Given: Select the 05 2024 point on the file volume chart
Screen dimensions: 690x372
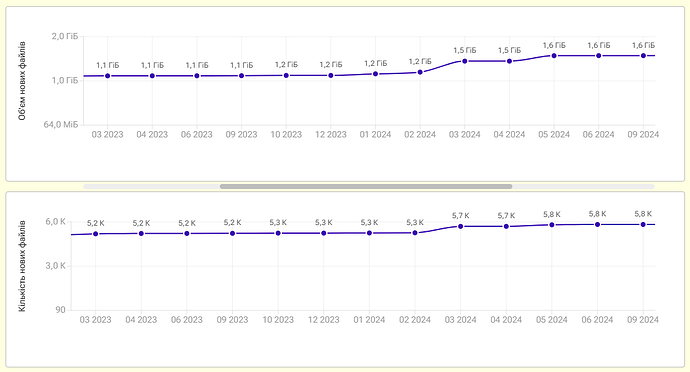Looking at the screenshot, I should (554, 55).
